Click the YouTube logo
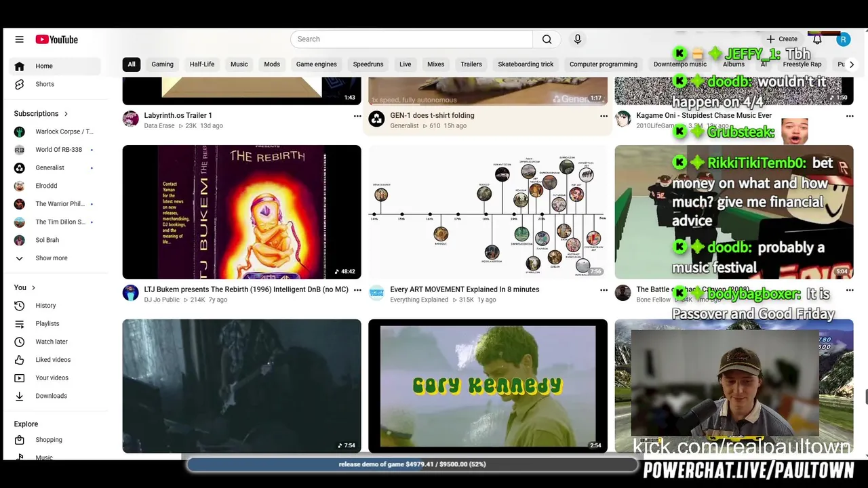868x488 pixels. pyautogui.click(x=57, y=39)
